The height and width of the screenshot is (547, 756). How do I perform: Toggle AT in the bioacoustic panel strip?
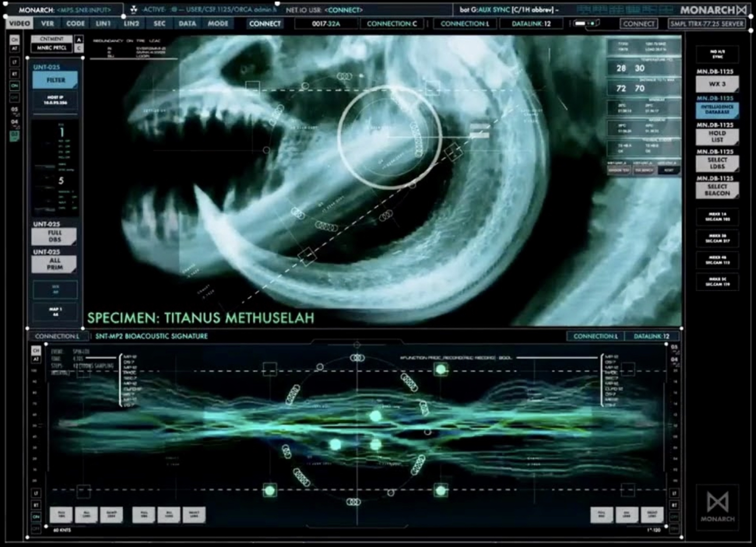click(36, 359)
